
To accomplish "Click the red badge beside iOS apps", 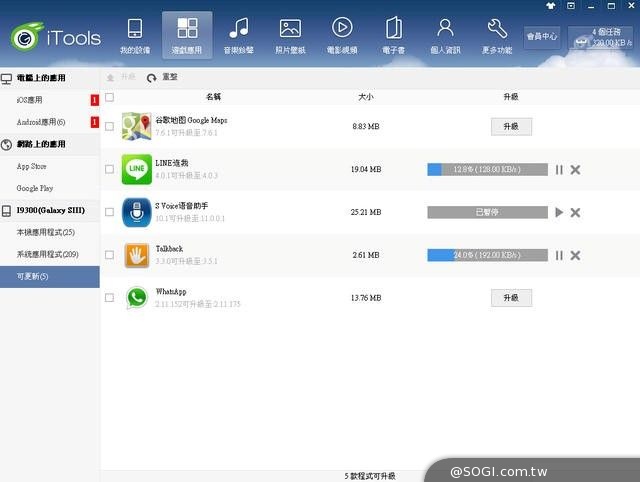I will (x=95, y=100).
